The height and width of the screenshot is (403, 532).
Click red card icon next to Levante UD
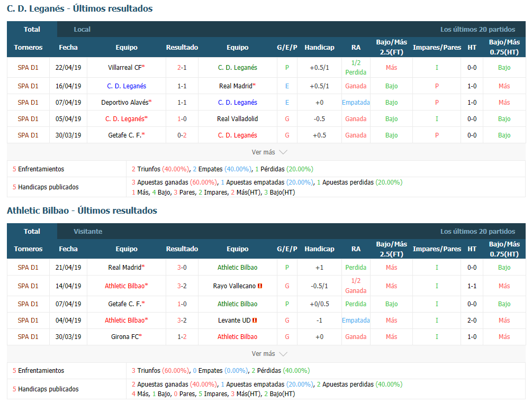click(255, 320)
